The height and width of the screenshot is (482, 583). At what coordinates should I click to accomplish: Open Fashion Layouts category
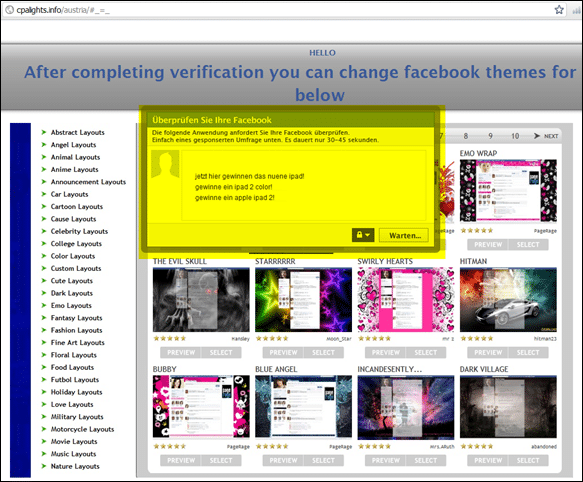(x=76, y=330)
